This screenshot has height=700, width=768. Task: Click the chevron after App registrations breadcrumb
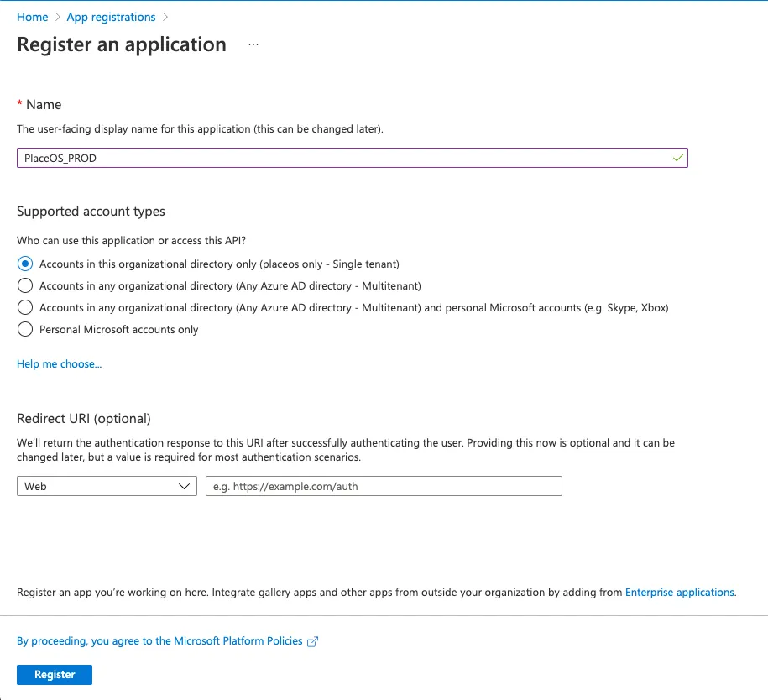coord(165,17)
